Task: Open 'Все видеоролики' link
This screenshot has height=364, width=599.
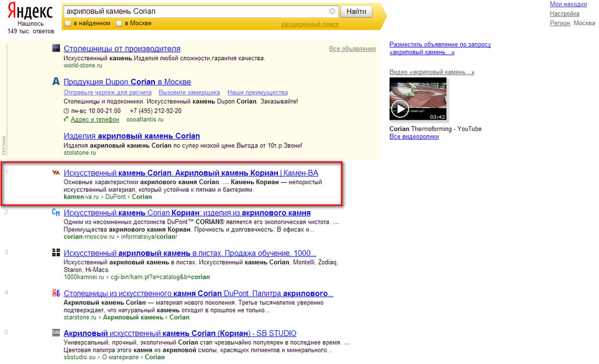Action: (x=414, y=137)
